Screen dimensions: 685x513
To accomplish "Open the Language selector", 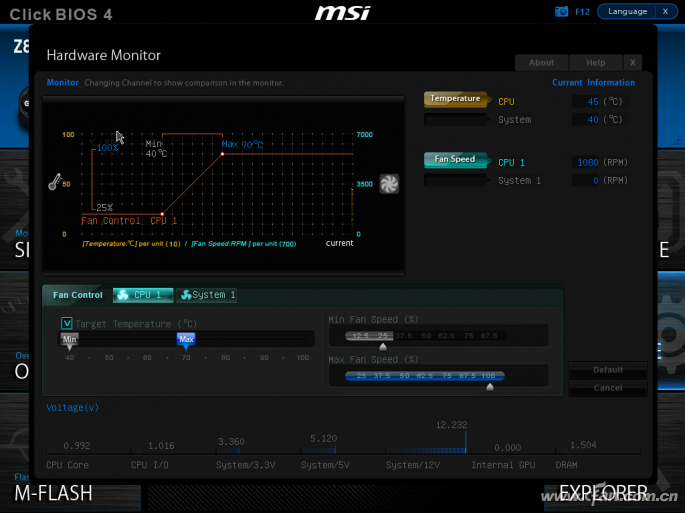I will (627, 11).
